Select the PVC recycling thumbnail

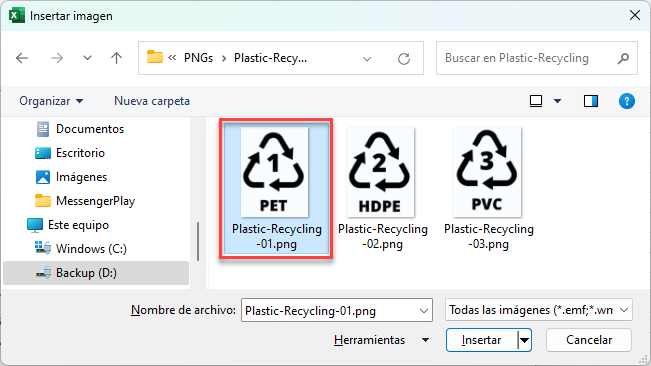coord(487,172)
